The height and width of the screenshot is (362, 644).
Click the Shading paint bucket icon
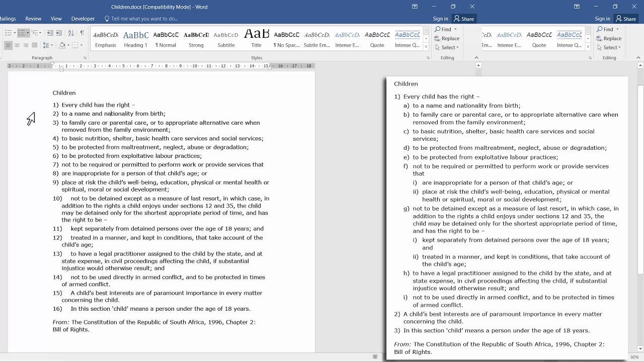pyautogui.click(x=62, y=45)
